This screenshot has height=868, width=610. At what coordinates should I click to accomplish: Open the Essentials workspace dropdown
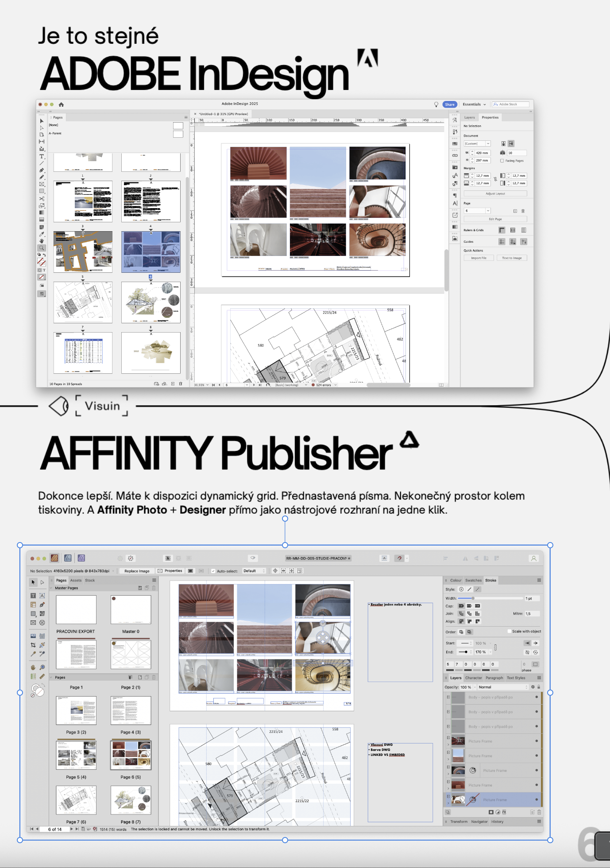(x=474, y=105)
